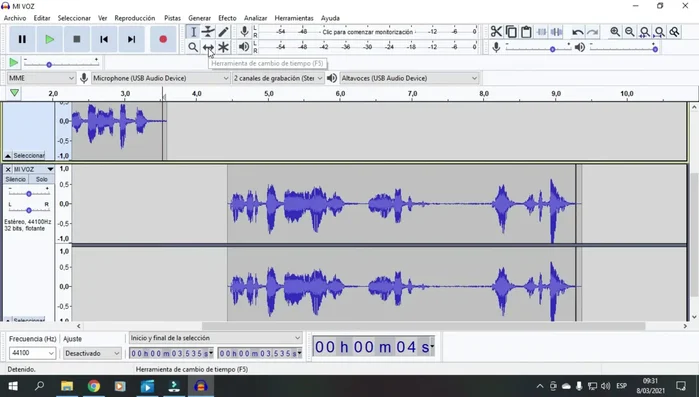Click the timeline pinned playhead green triangle
This screenshot has width=699, height=397.
pyautogui.click(x=14, y=93)
